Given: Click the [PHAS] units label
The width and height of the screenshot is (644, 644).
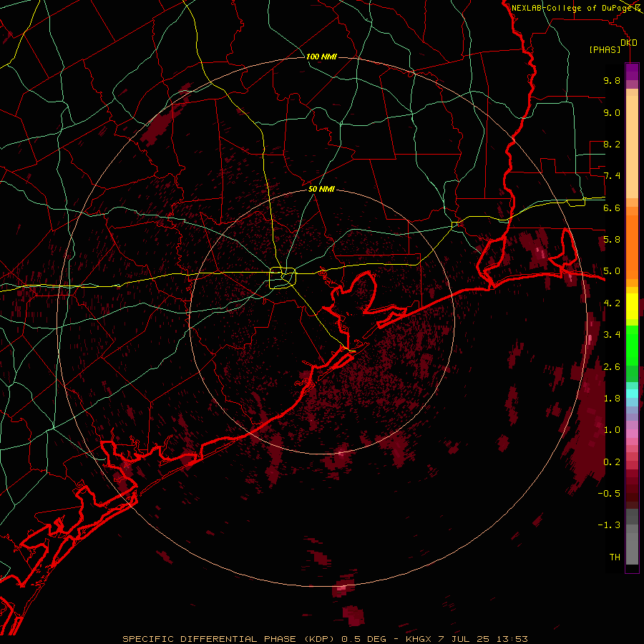Looking at the screenshot, I should point(605,50).
